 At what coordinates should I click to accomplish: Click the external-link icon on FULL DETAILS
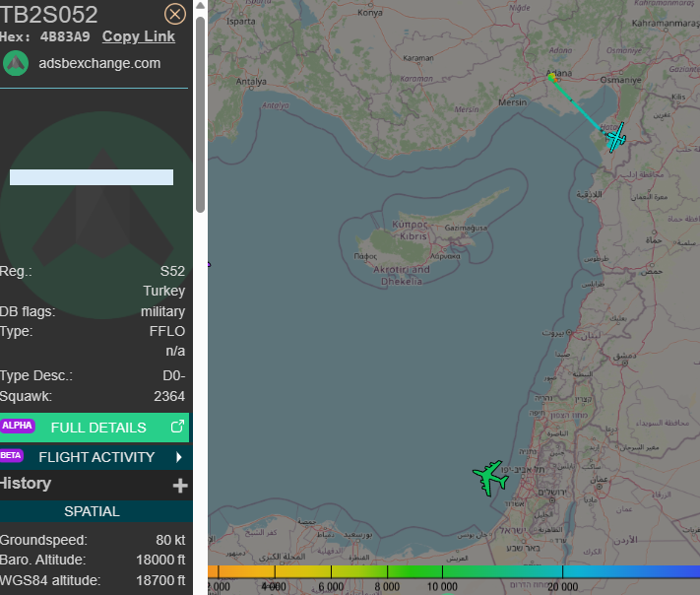pyautogui.click(x=177, y=427)
